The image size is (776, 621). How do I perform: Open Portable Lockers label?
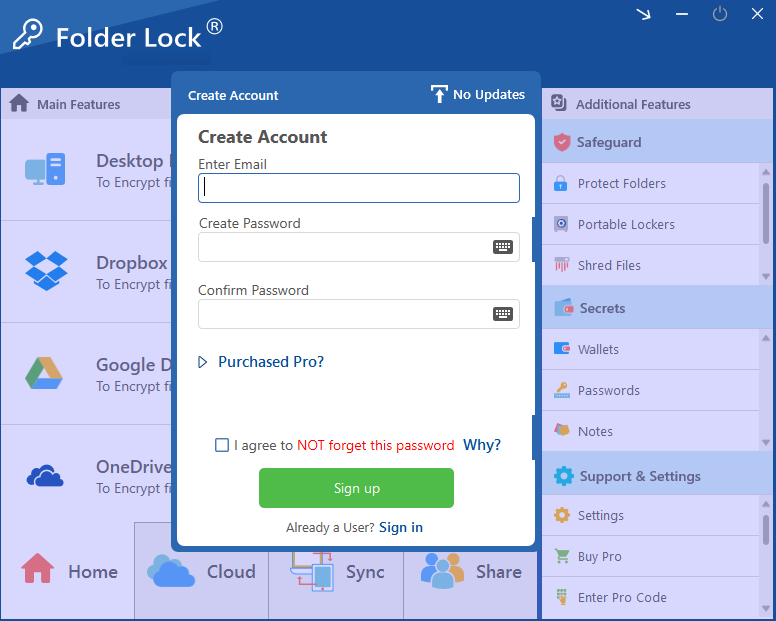[626, 225]
